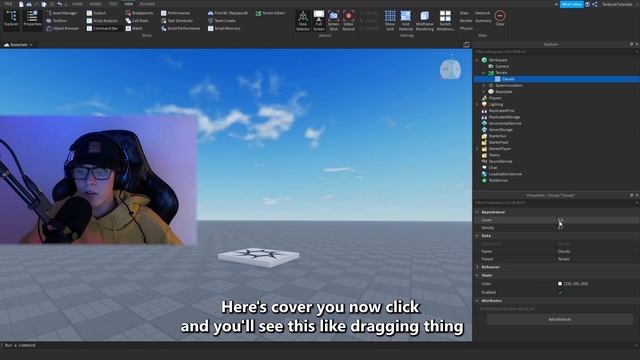Open the MODEL ribbon tab
The width and height of the screenshot is (640, 360).
[96, 4]
